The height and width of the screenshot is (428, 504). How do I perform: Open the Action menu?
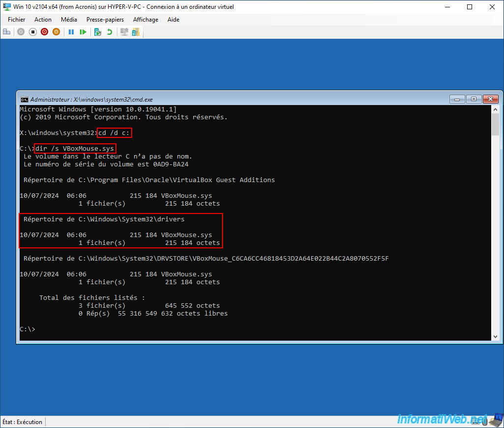click(43, 20)
